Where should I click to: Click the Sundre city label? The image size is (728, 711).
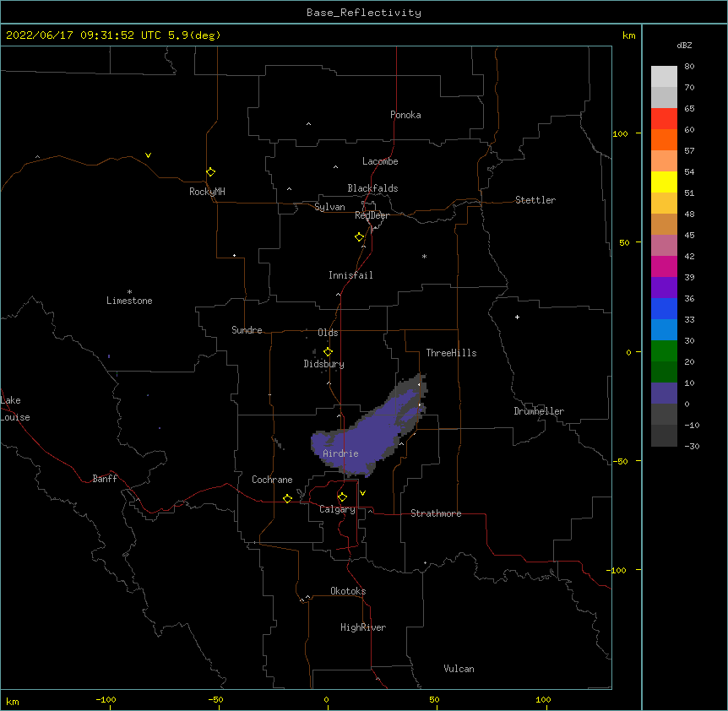coord(247,330)
